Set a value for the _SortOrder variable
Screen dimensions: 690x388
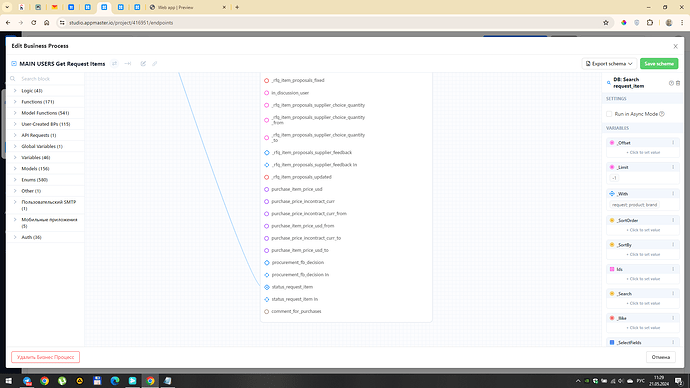(643, 230)
